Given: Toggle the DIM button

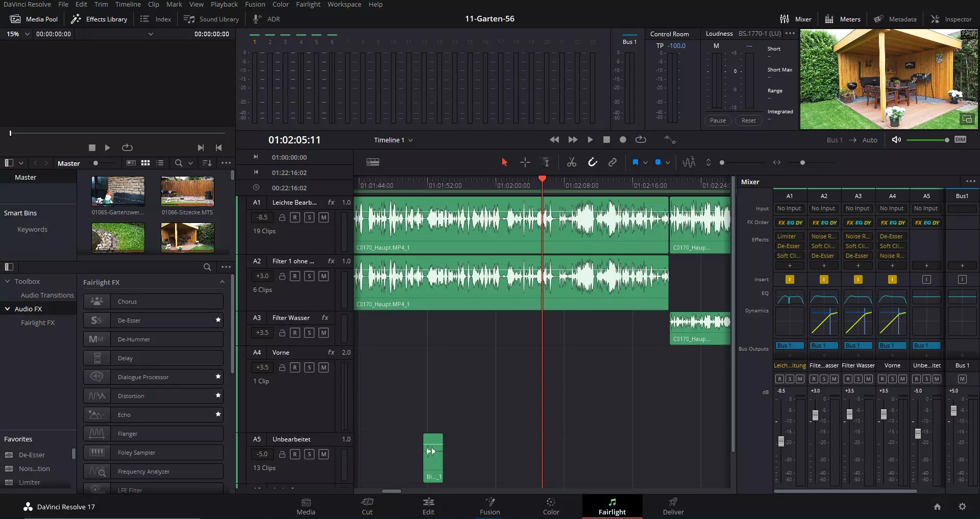Looking at the screenshot, I should (x=960, y=140).
